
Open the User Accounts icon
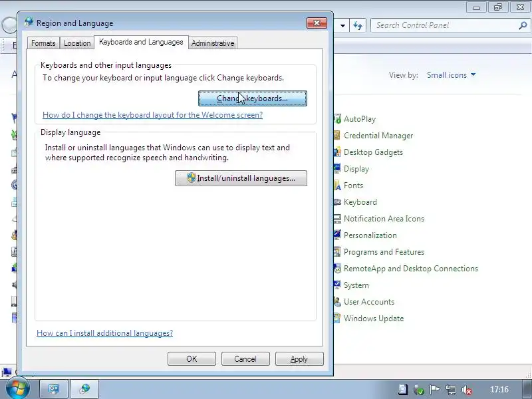pyautogui.click(x=337, y=302)
